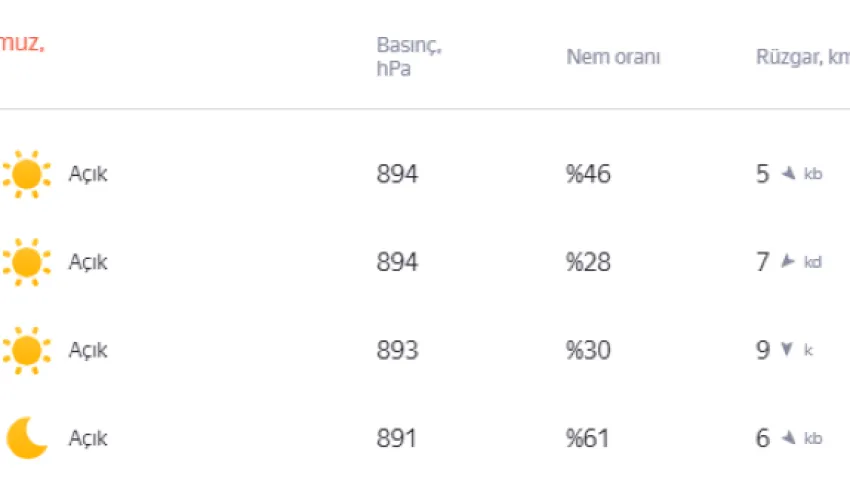This screenshot has height=478, width=850.
Task: Select the wind arrow labeled kd
Action: [788, 262]
